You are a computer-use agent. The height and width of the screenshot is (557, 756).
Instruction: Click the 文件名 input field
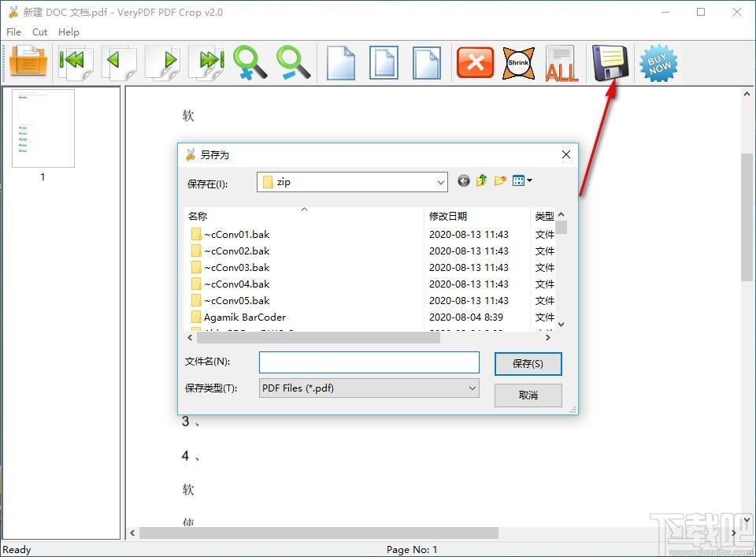[x=369, y=362]
